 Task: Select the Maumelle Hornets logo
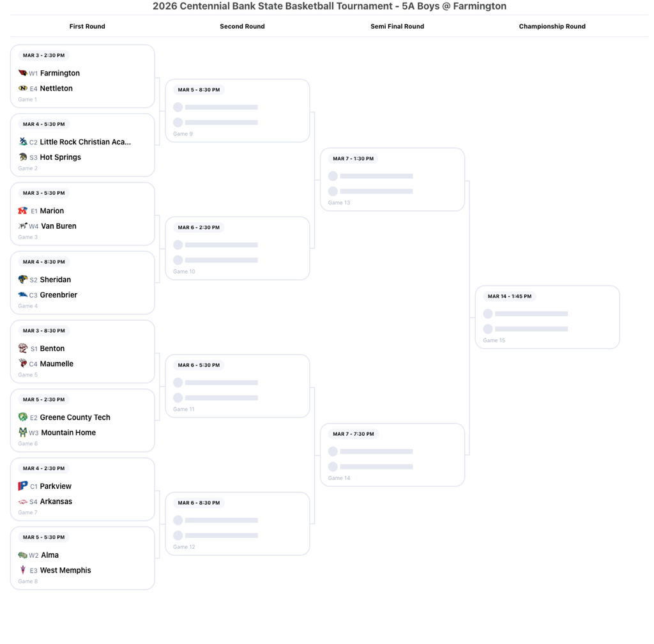(x=24, y=364)
